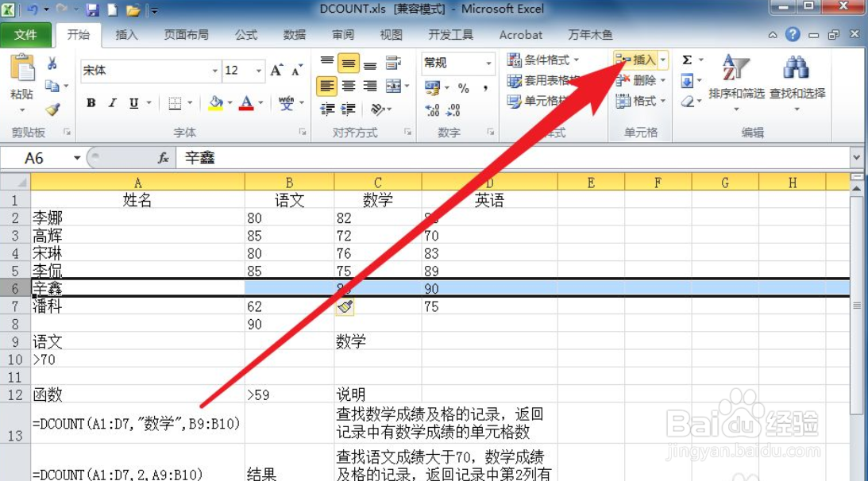Click the Increase Decimal icon
The height and width of the screenshot is (481, 868).
tap(431, 110)
